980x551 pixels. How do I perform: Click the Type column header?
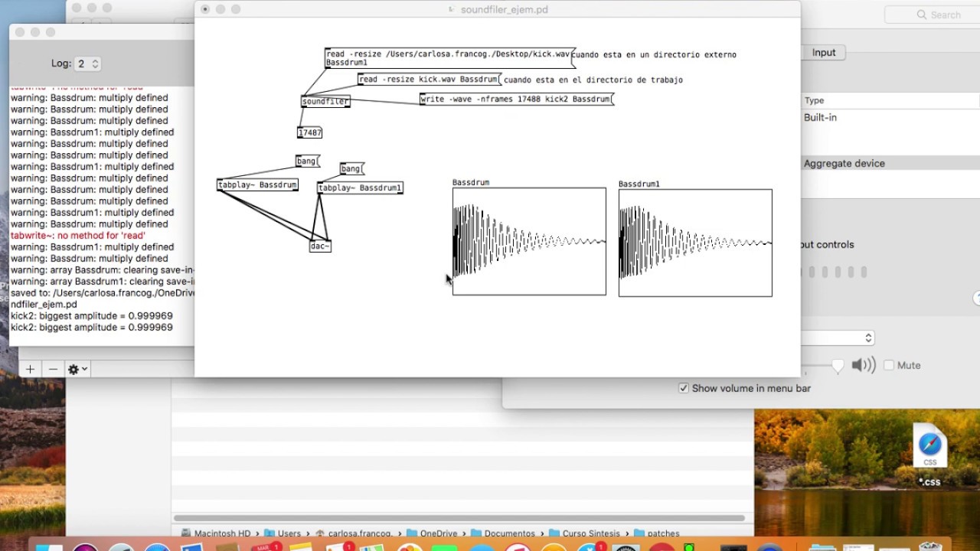click(814, 100)
